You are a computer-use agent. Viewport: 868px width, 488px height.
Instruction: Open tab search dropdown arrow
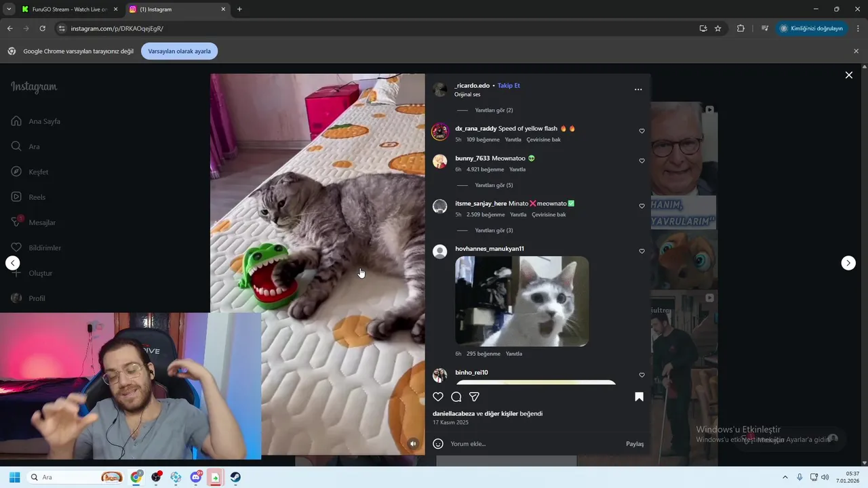tap(9, 9)
